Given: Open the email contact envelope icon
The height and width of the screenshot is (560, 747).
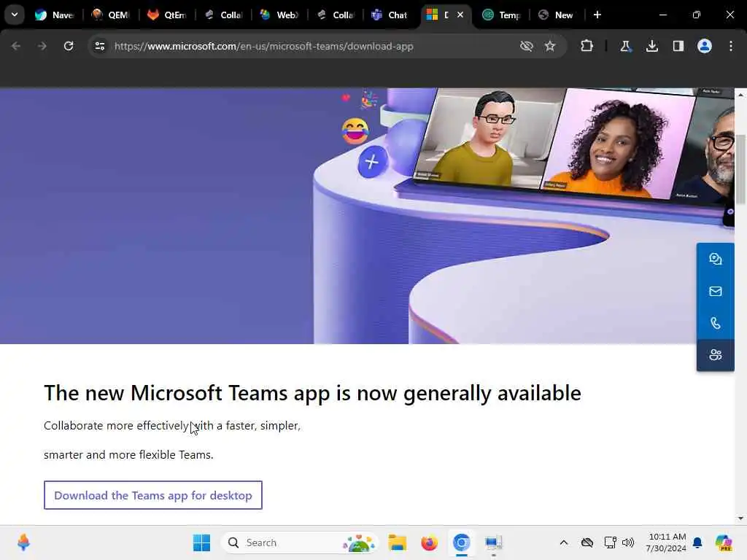Looking at the screenshot, I should coord(715,292).
